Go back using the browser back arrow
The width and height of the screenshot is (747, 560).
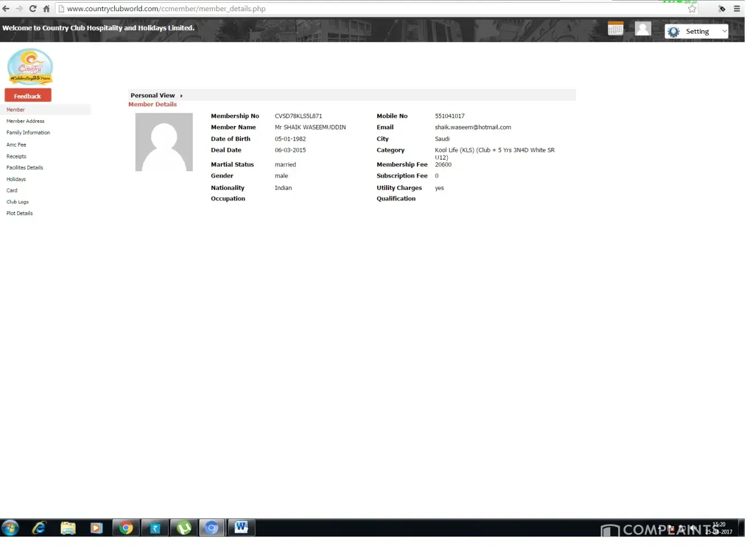click(6, 9)
